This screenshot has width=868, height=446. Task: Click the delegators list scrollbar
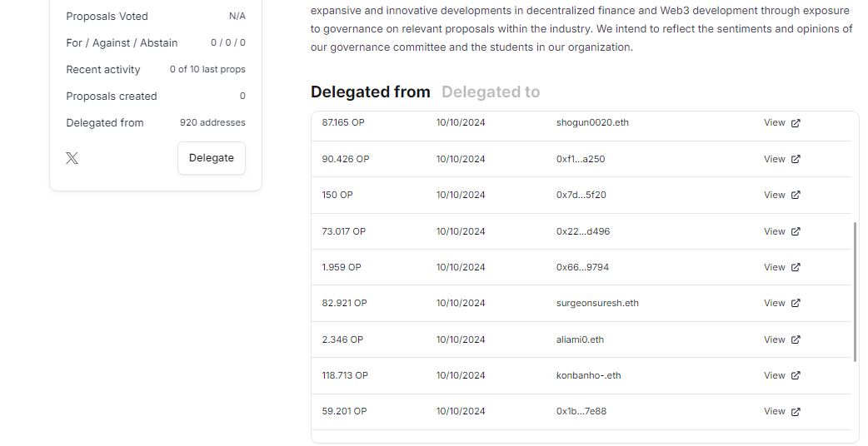[x=856, y=292]
